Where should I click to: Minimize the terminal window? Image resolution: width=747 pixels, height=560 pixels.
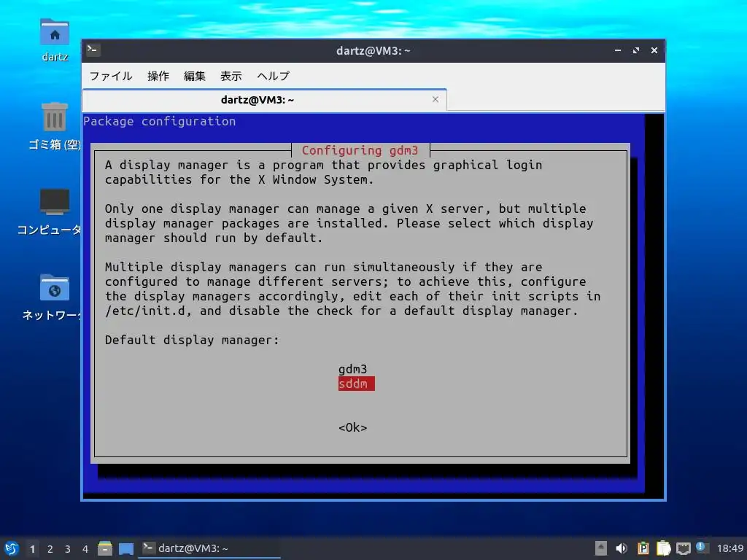(618, 50)
